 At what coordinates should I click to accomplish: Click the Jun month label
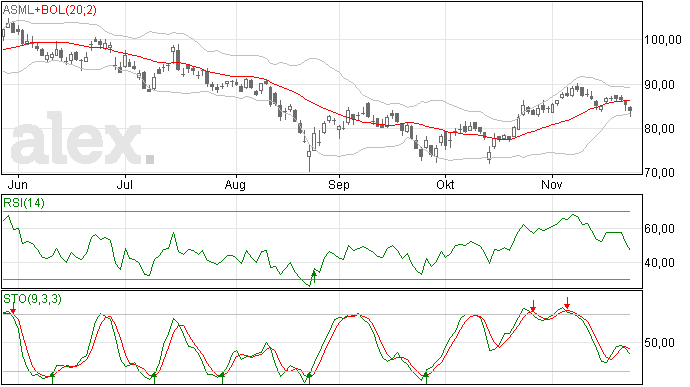(18, 184)
